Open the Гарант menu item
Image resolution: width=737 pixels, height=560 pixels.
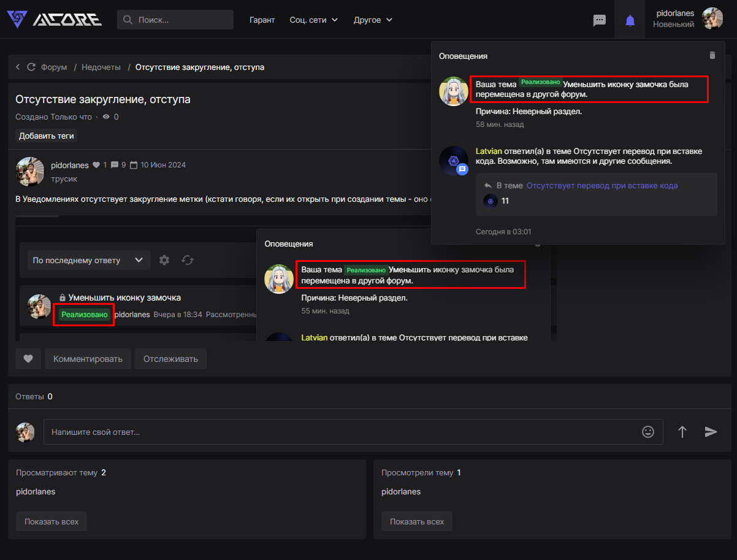click(262, 20)
